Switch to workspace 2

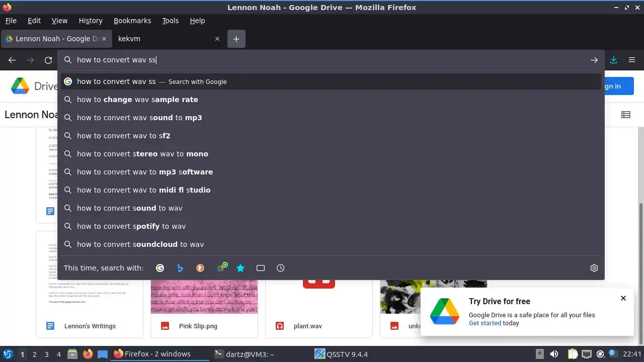pyautogui.click(x=35, y=354)
